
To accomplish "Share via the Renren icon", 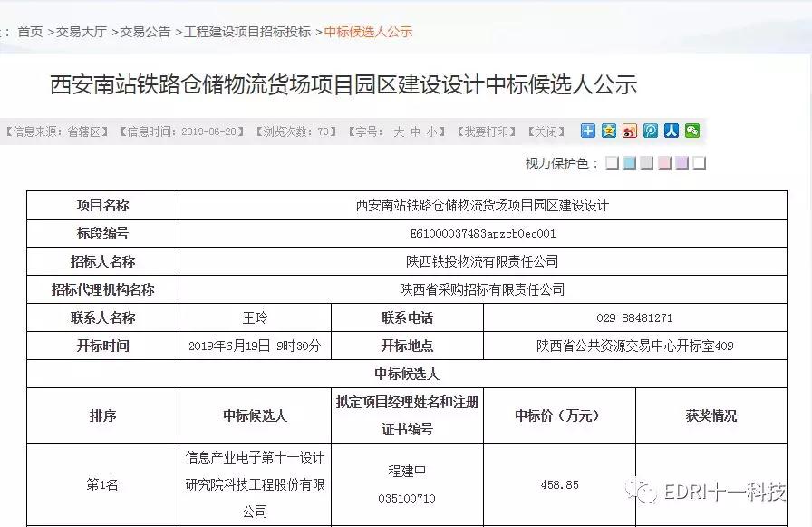I will pos(672,131).
